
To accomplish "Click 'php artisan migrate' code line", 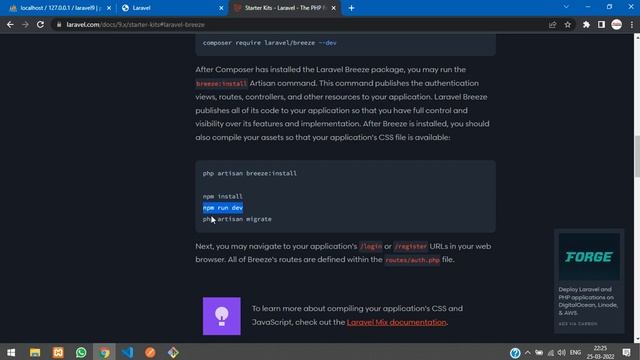I will pos(237,219).
